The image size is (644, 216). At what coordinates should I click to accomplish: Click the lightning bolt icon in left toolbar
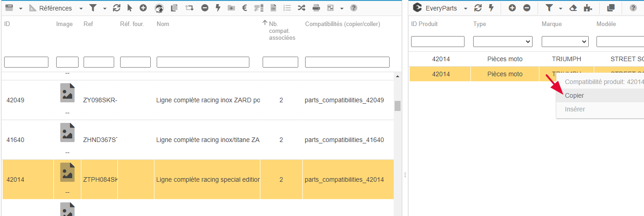(218, 8)
